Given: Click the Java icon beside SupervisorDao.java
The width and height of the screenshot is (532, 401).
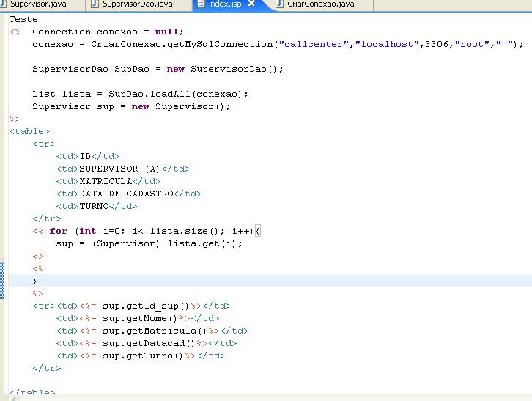Looking at the screenshot, I should tap(95, 4).
